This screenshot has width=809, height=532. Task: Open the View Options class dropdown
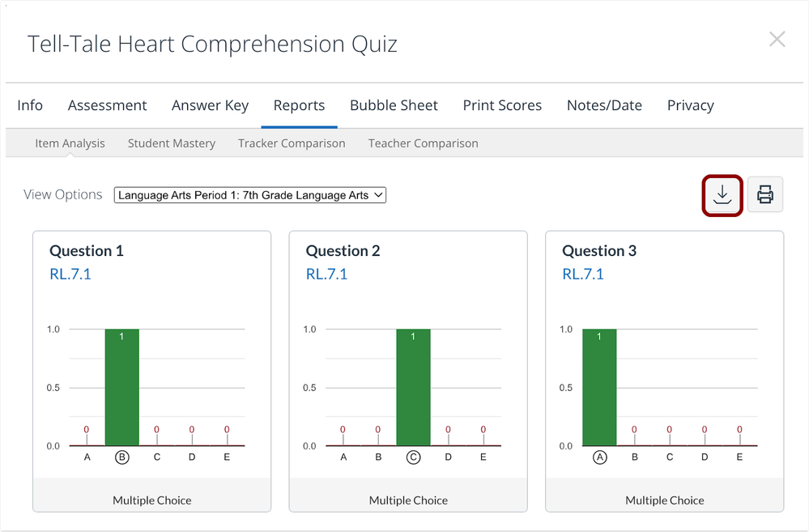(250, 195)
